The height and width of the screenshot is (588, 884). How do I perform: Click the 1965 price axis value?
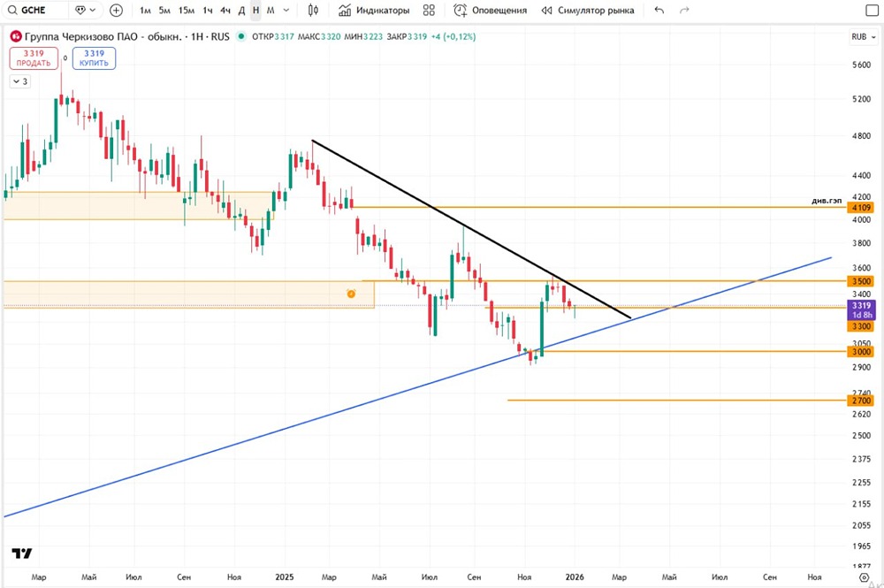861,546
